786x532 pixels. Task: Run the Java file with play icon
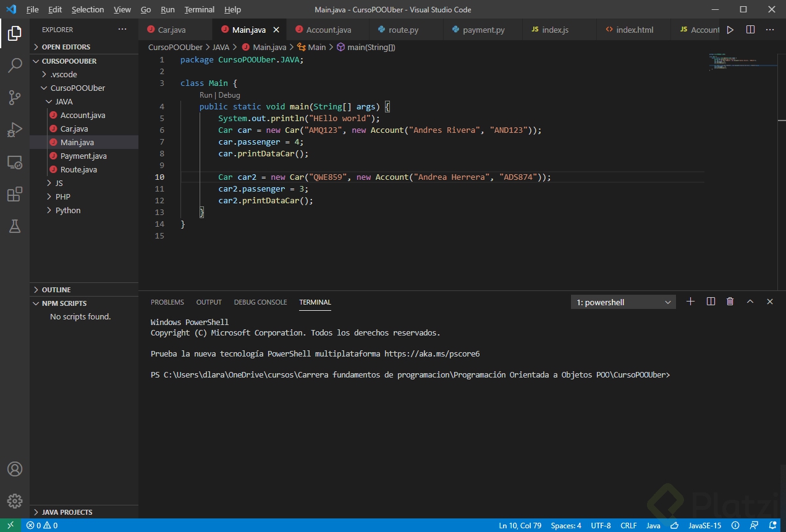pyautogui.click(x=730, y=30)
